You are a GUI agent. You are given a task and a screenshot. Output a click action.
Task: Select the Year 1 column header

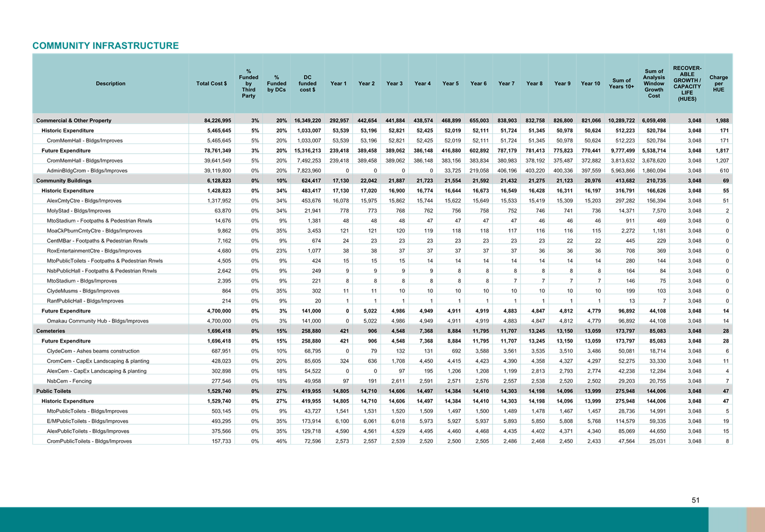tap(338, 84)
